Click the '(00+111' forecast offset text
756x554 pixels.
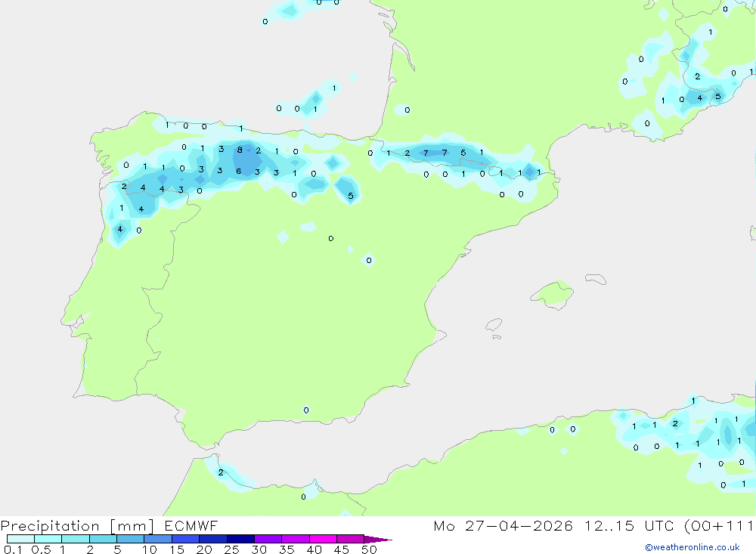pyautogui.click(x=720, y=525)
